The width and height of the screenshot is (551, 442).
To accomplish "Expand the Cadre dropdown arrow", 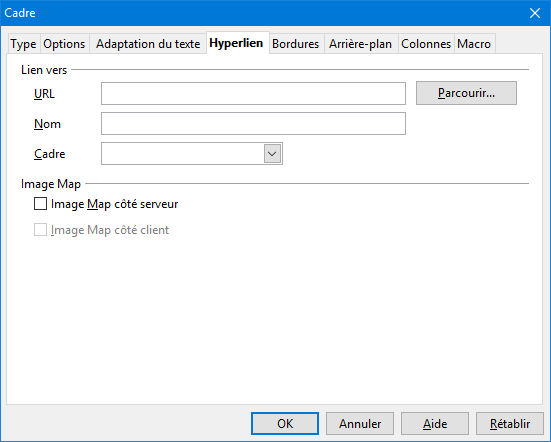I will click(x=272, y=154).
